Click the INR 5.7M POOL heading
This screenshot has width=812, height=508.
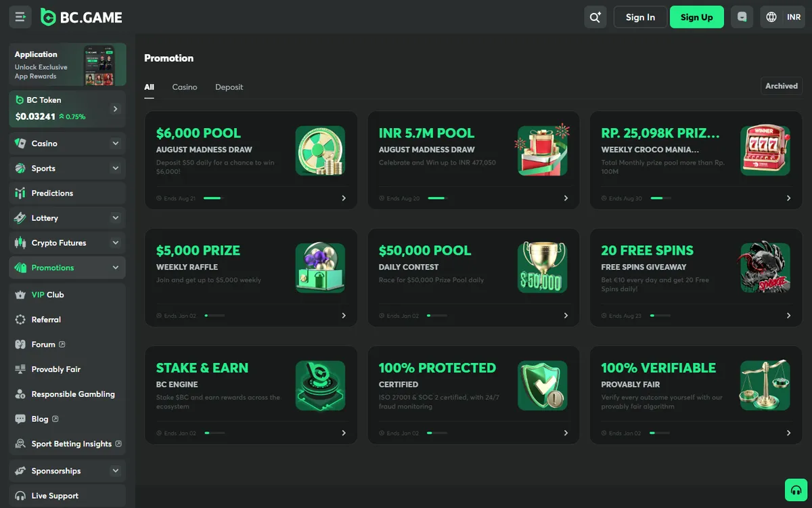[426, 133]
